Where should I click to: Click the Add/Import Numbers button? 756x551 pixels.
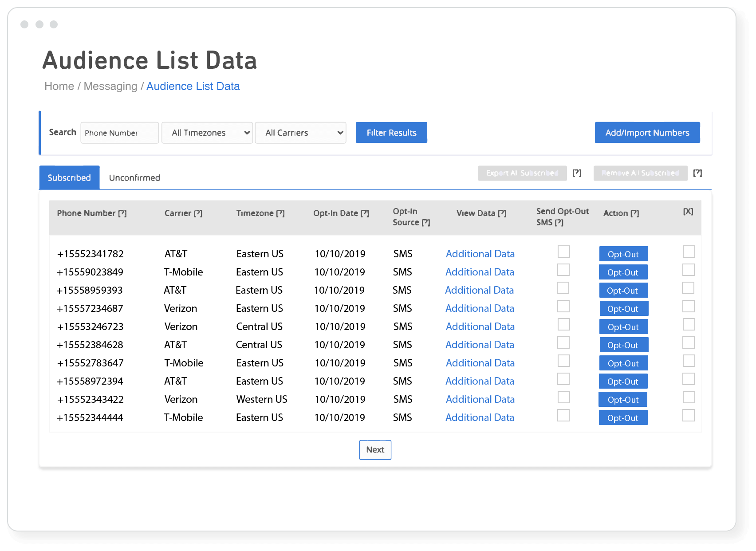click(x=647, y=133)
